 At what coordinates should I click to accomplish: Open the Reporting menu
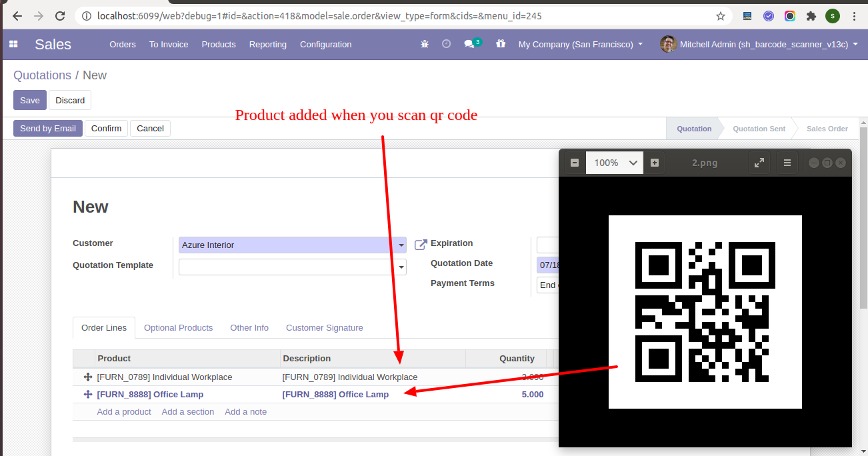(268, 44)
